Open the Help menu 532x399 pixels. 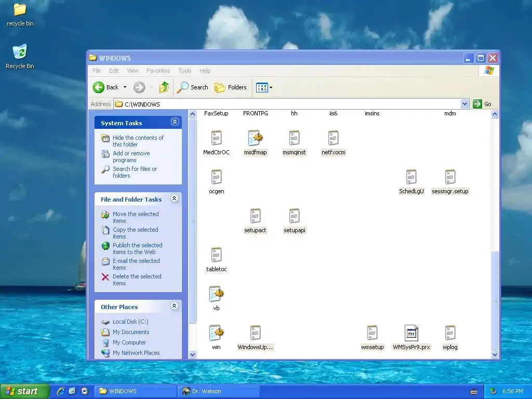[205, 71]
